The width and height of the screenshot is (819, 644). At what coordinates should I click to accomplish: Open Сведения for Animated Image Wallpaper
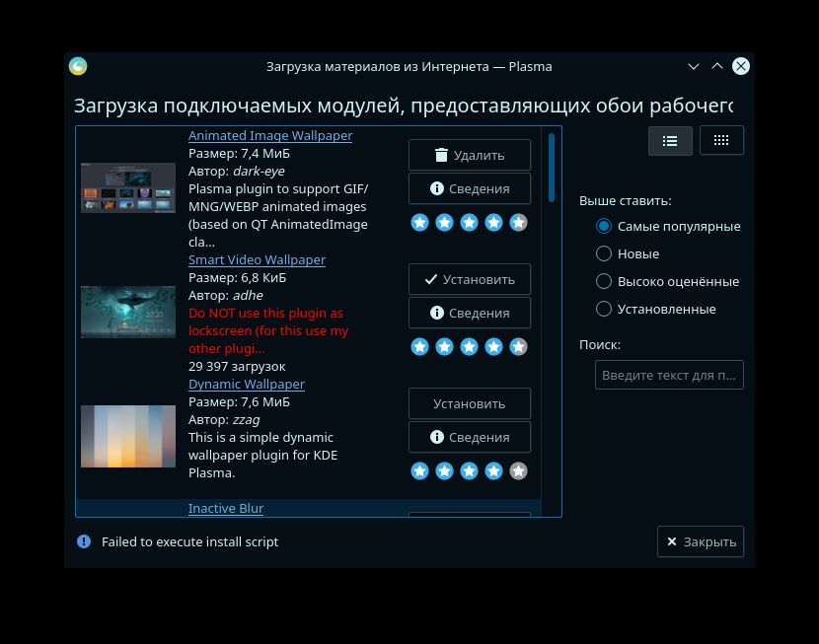[x=470, y=188]
